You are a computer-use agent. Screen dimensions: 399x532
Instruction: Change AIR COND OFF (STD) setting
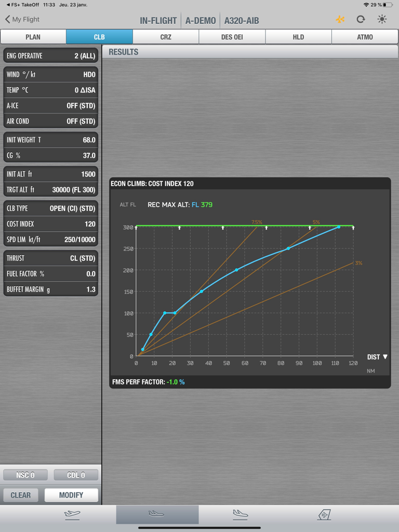(51, 121)
